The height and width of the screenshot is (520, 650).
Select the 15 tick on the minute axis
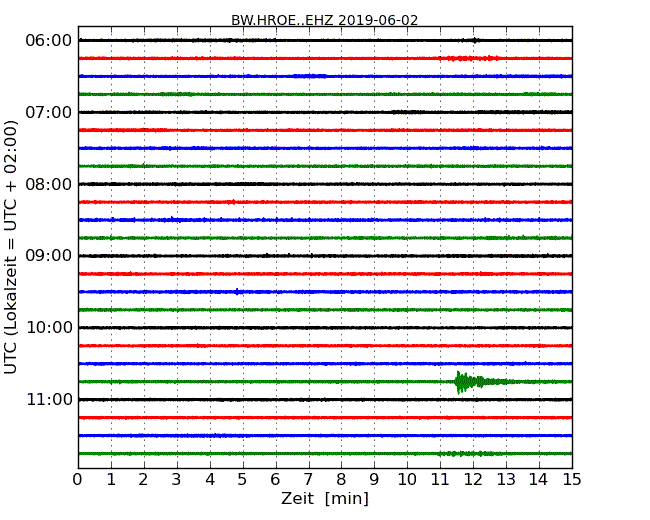click(x=572, y=479)
